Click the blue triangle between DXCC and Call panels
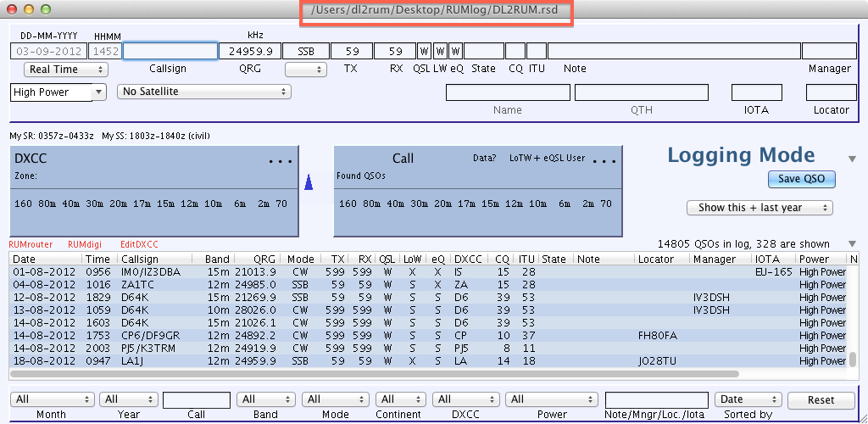This screenshot has width=868, height=424. 309,181
